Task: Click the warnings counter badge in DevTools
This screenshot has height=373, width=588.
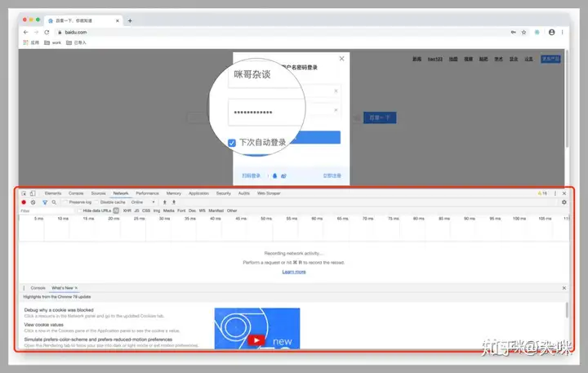Action: [x=542, y=193]
